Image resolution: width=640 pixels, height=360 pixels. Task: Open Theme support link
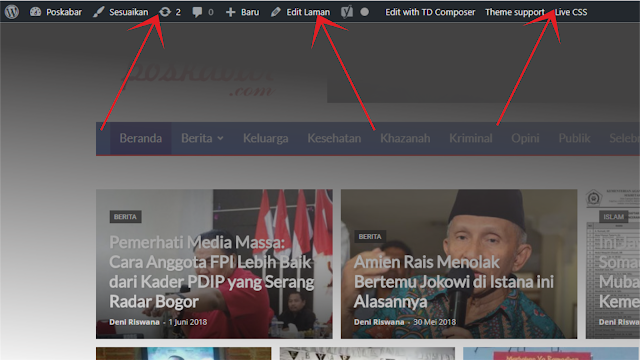tap(515, 12)
